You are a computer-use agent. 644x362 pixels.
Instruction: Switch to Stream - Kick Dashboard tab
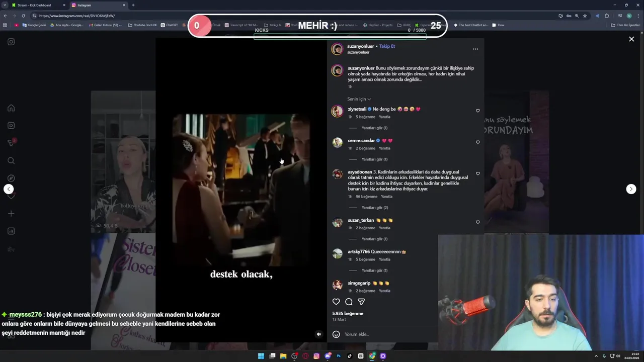pos(38,5)
